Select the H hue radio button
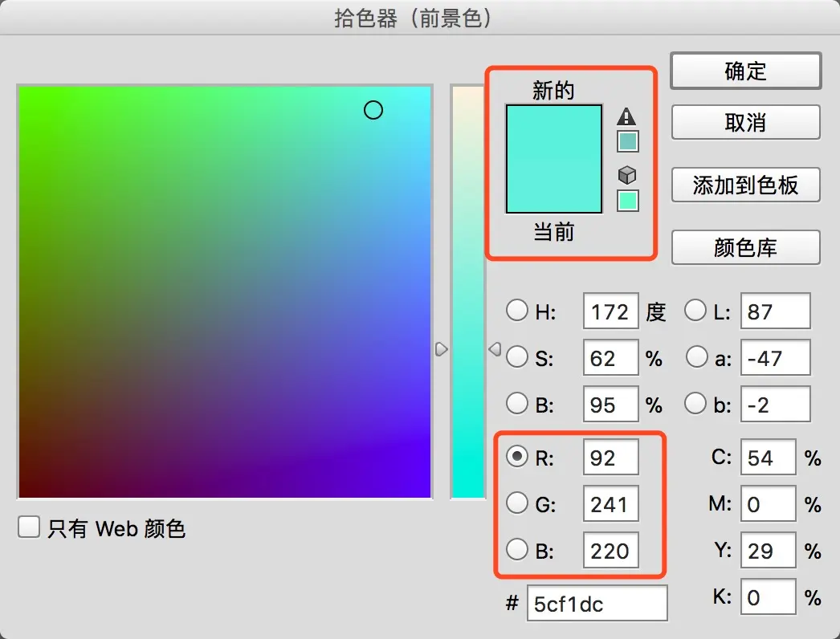The image size is (840, 639). click(x=517, y=310)
